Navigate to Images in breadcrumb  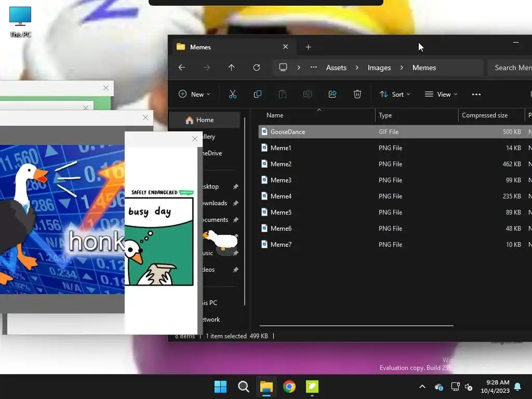click(379, 68)
